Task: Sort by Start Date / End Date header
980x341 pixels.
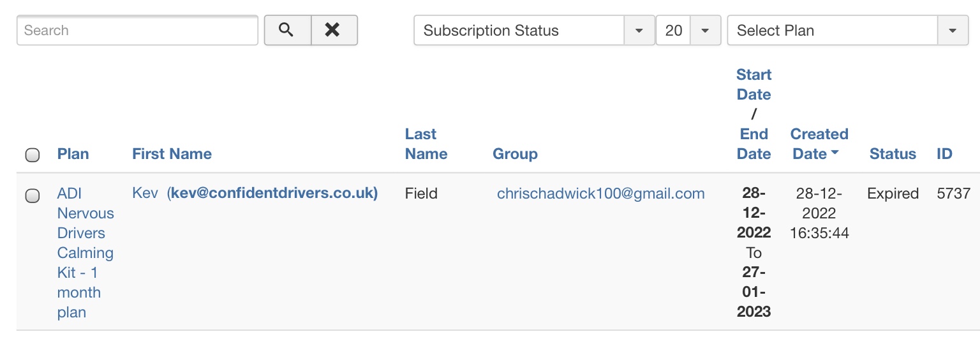Action: point(754,114)
